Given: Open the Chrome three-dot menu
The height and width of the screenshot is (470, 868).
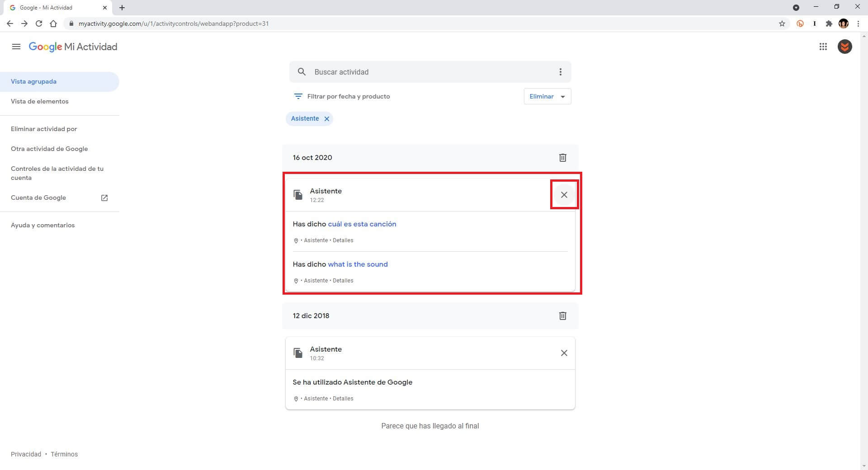Looking at the screenshot, I should pos(858,23).
